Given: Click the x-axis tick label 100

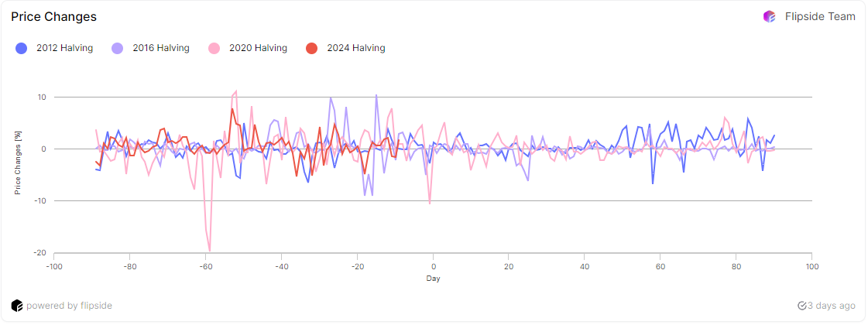Looking at the screenshot, I should point(811,268).
